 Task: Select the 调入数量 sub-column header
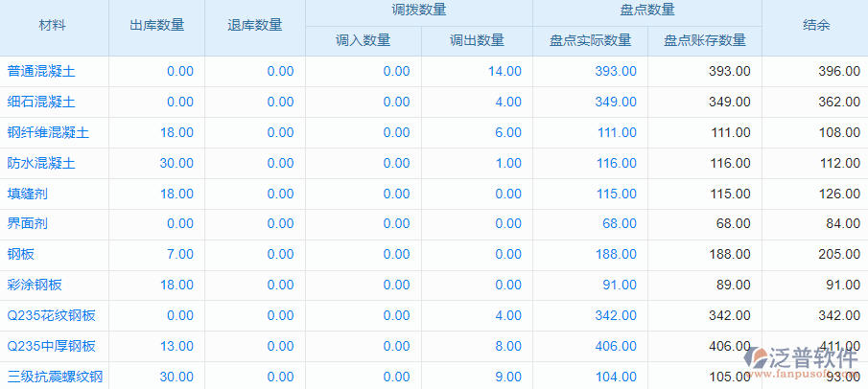click(363, 40)
